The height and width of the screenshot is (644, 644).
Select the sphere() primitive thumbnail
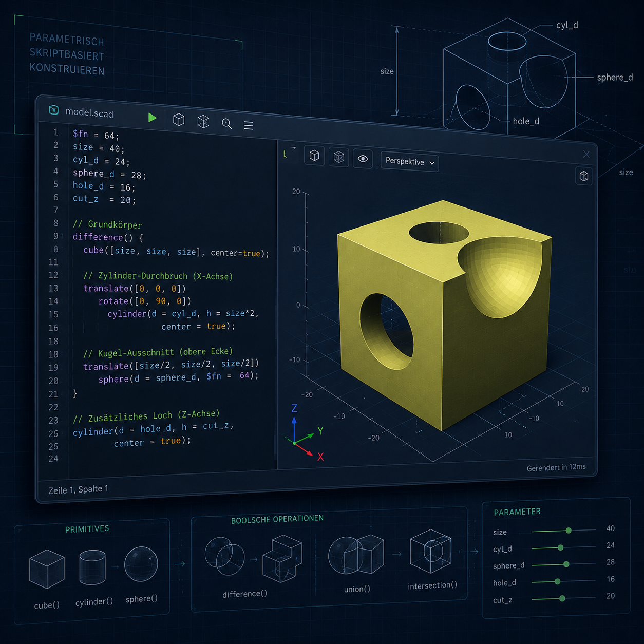141,564
